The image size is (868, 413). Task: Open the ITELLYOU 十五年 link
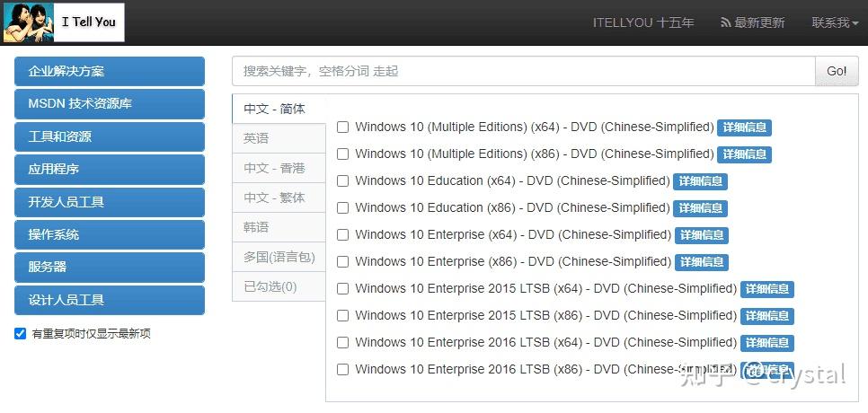point(643,22)
